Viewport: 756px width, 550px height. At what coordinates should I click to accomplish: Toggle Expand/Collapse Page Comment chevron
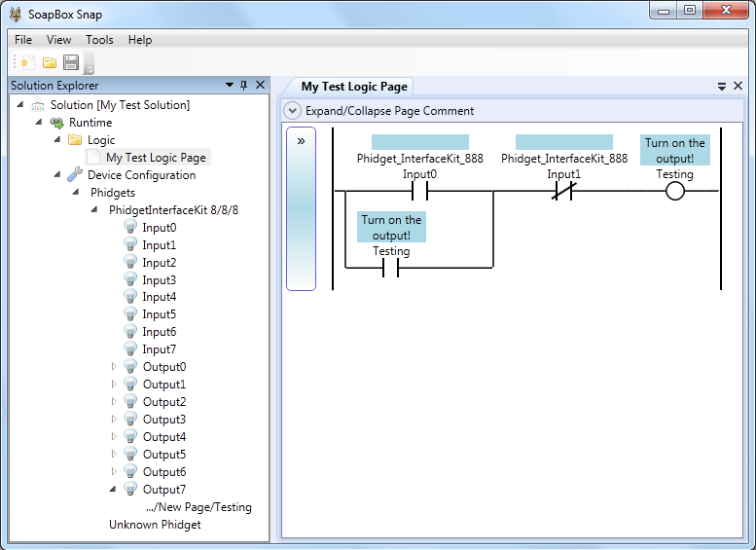point(292,110)
